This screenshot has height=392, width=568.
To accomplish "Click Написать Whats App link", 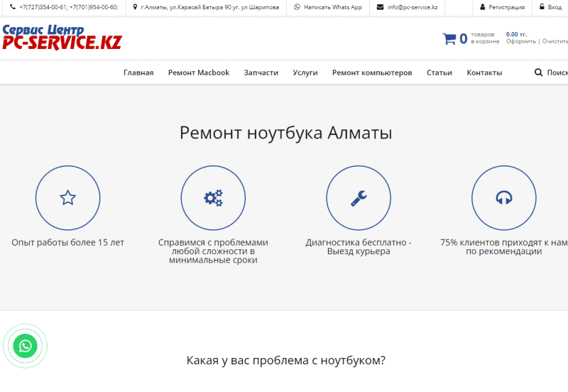I will [x=332, y=7].
